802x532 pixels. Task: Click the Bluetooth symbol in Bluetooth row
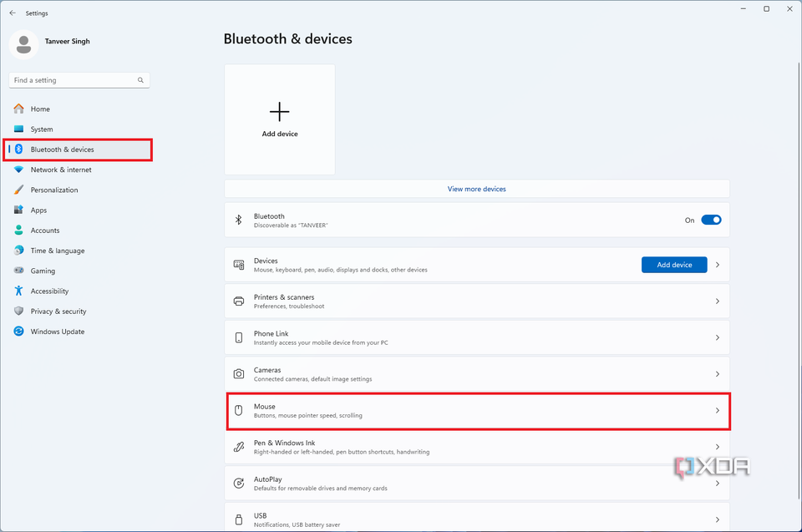click(x=238, y=220)
